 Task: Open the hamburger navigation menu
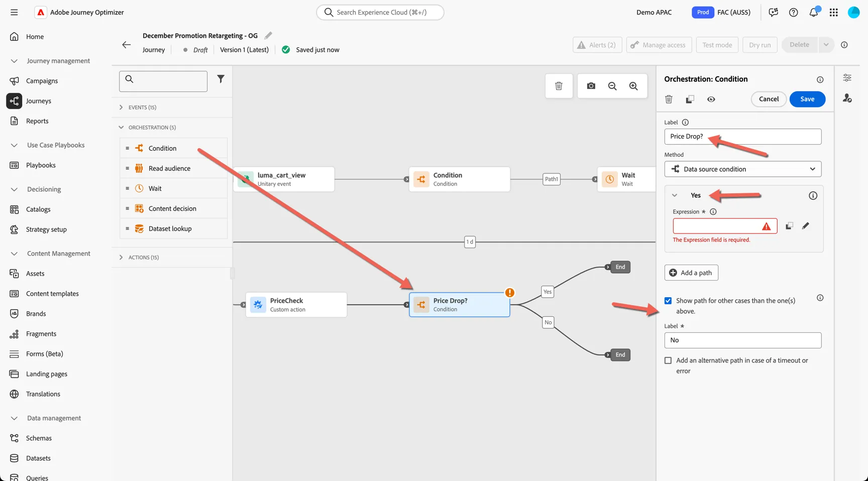click(x=14, y=12)
